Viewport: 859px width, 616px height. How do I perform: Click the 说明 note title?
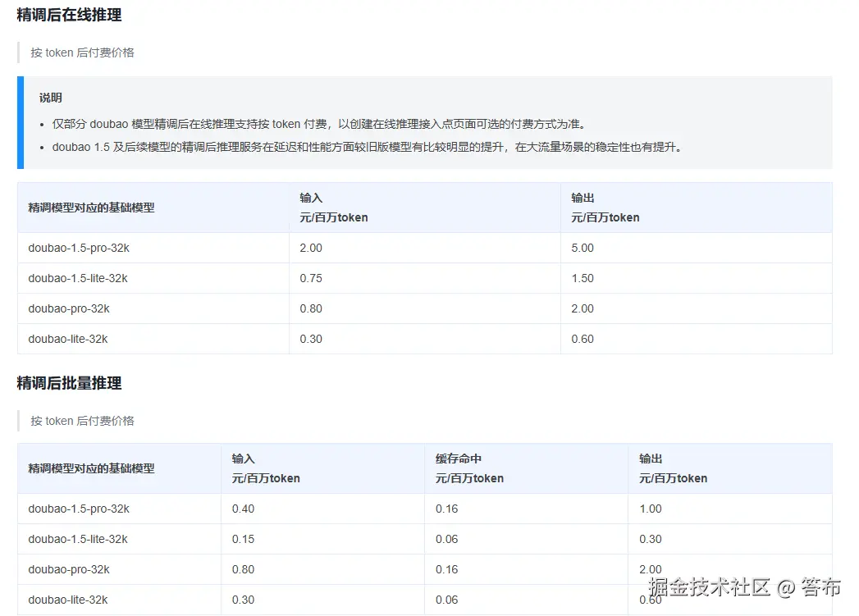pyautogui.click(x=50, y=98)
